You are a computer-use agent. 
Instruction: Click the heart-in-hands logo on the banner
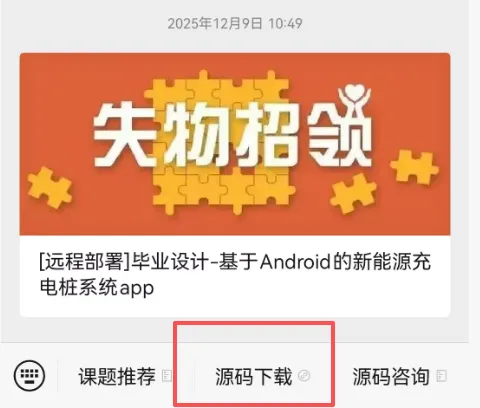click(354, 97)
